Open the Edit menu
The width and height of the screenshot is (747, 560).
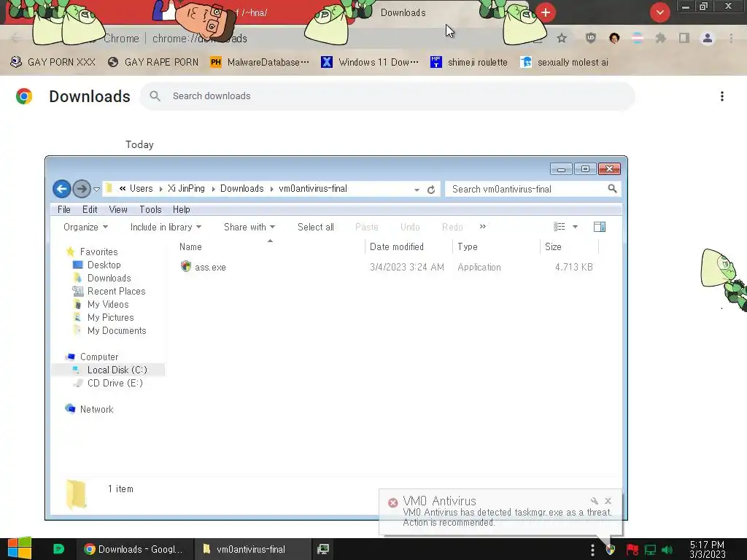[x=90, y=209]
